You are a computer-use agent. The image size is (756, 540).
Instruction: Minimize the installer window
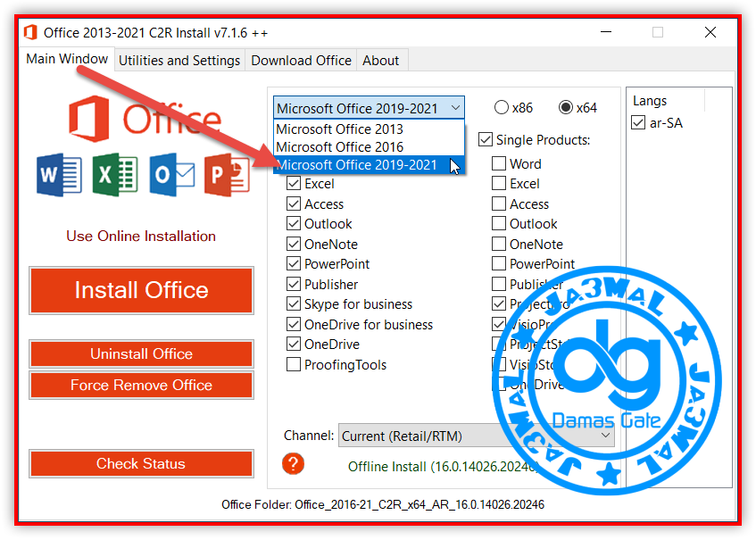coord(606,32)
